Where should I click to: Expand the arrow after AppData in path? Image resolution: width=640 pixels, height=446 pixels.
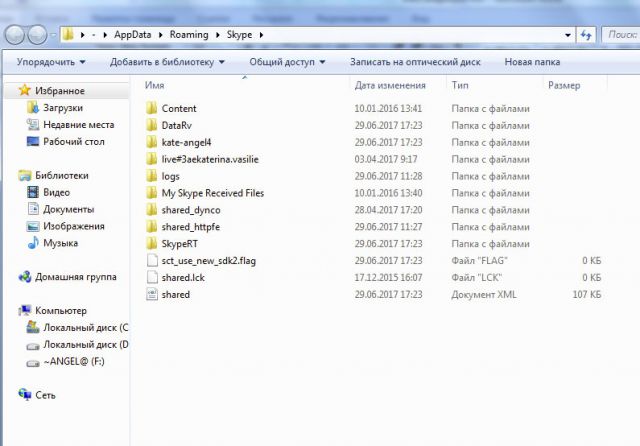pos(160,35)
